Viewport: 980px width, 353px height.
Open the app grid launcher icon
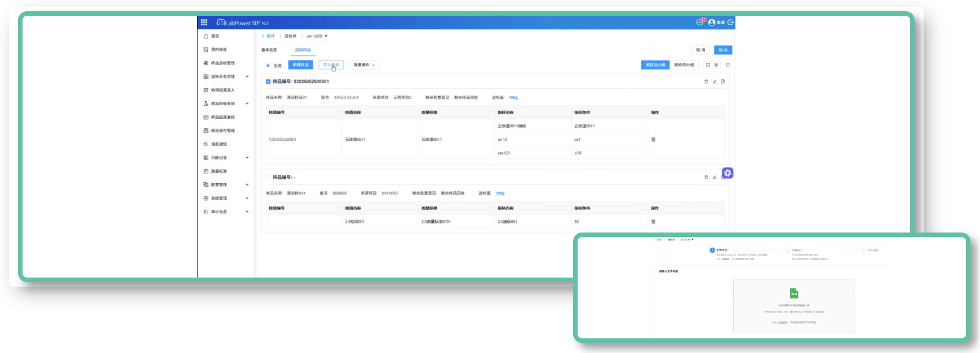coord(204,23)
